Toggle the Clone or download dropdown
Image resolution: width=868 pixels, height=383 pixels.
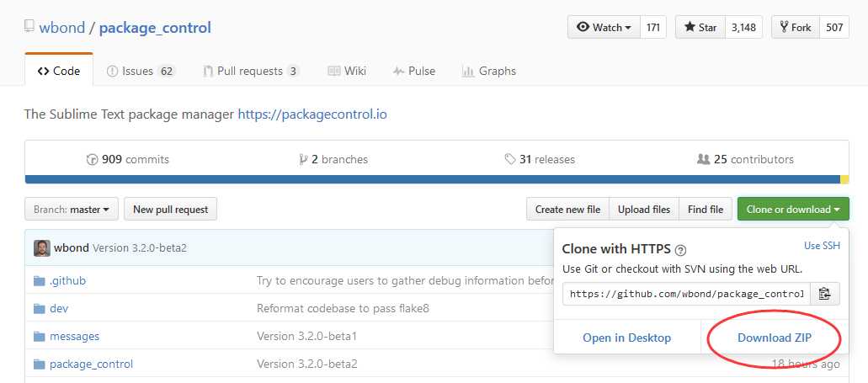point(793,210)
